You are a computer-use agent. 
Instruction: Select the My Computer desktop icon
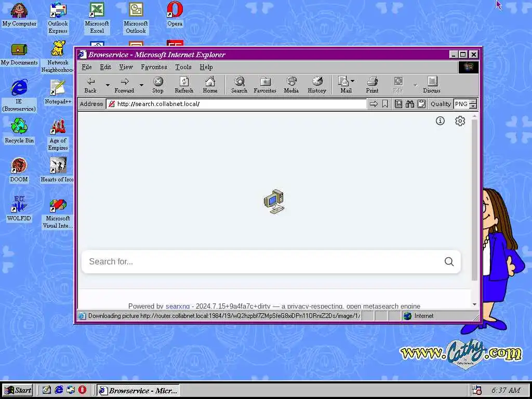coord(19,15)
